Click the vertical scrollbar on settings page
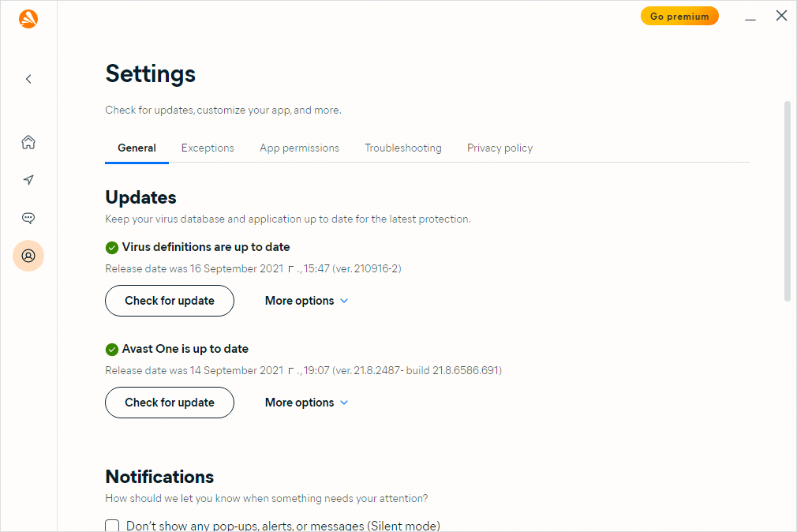797x532 pixels. (x=787, y=200)
